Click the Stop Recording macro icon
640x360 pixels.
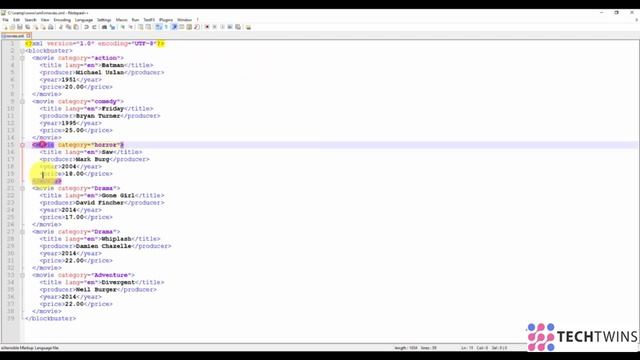pos(215,27)
